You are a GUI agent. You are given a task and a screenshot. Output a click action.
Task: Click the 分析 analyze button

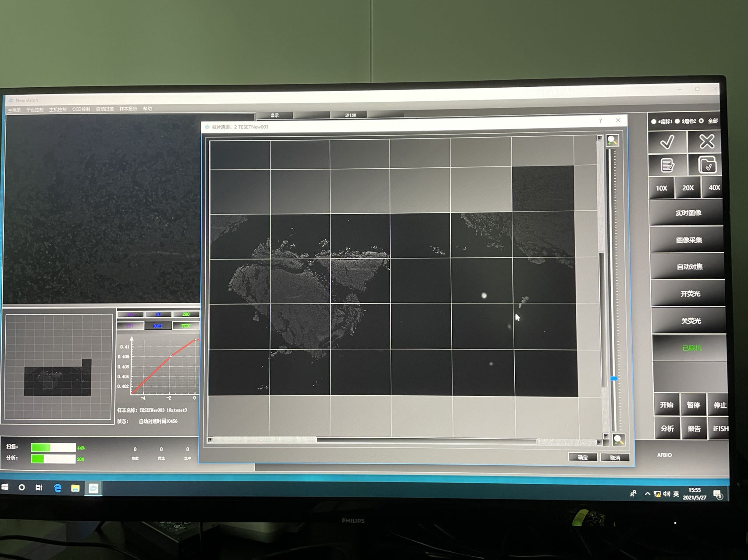(667, 429)
